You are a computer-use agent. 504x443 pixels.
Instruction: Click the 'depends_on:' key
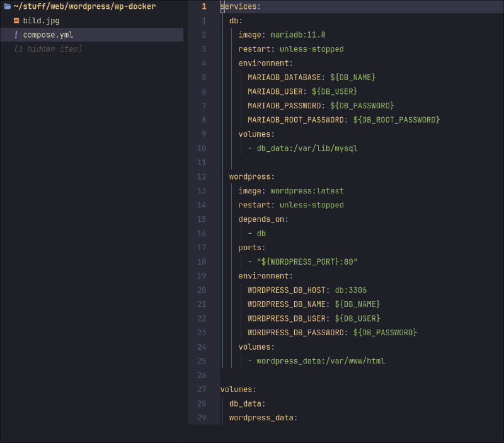pyautogui.click(x=263, y=219)
